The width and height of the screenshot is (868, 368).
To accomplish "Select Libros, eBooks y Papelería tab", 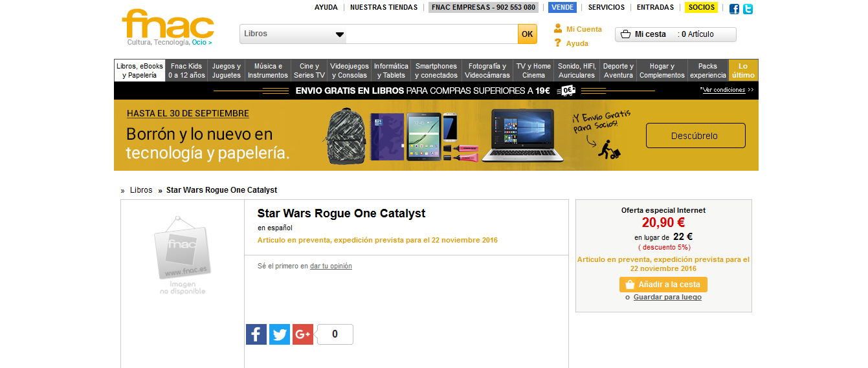I will [x=140, y=70].
